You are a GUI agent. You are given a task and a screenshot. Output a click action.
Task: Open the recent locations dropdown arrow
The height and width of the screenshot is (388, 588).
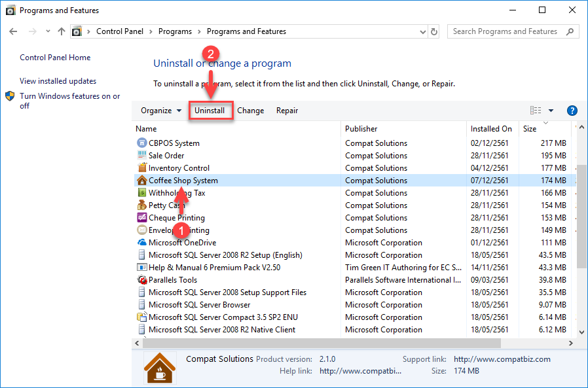coord(48,31)
